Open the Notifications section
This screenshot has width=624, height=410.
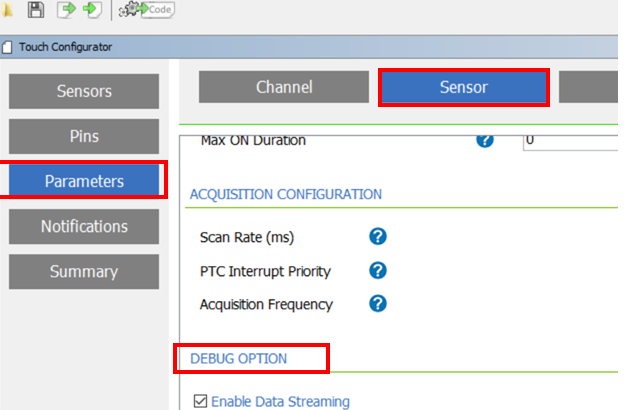pos(84,226)
